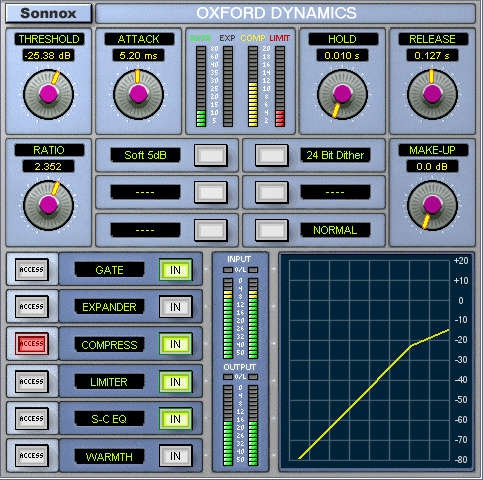Disable the GATE IN switch

click(x=176, y=270)
